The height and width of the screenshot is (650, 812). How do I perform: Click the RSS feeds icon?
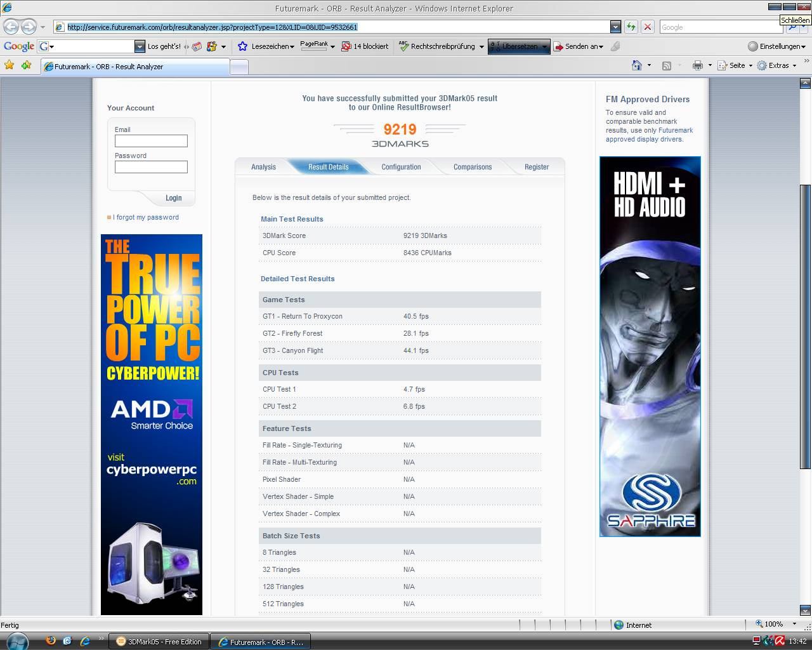[x=667, y=65]
